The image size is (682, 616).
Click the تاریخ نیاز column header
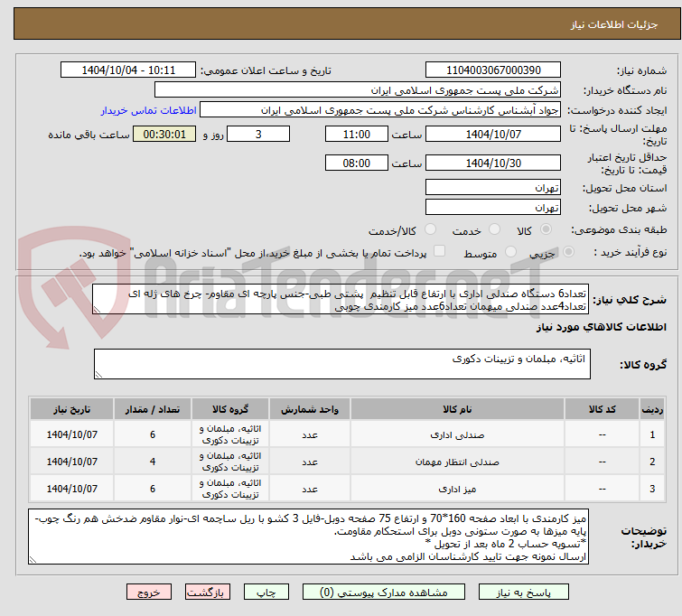coord(71,409)
